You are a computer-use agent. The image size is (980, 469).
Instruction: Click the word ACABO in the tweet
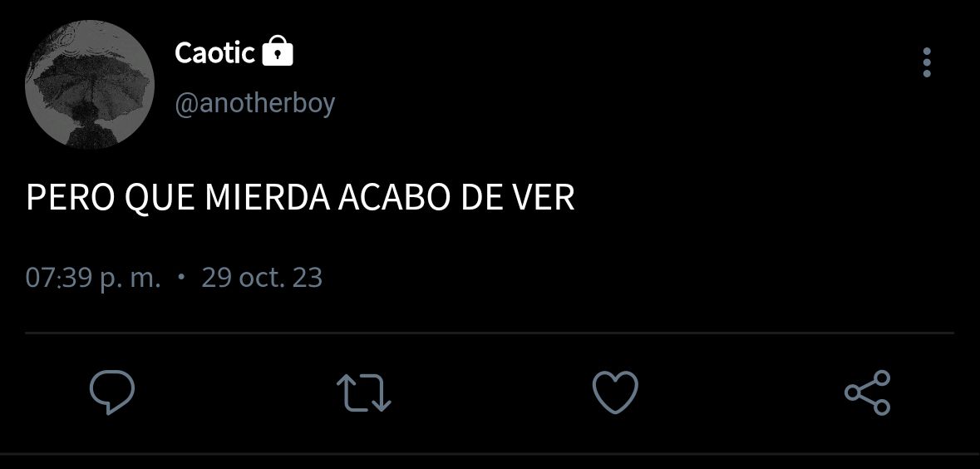[395, 198]
